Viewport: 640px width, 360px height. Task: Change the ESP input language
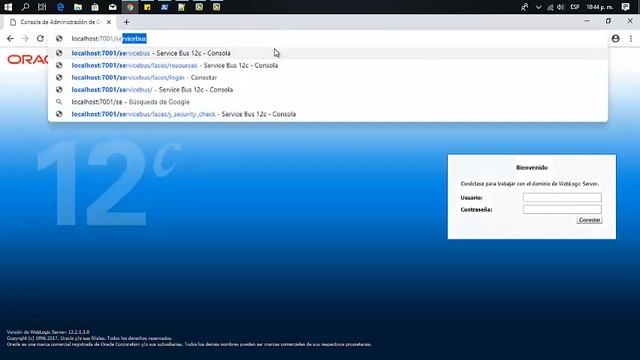[x=575, y=7]
